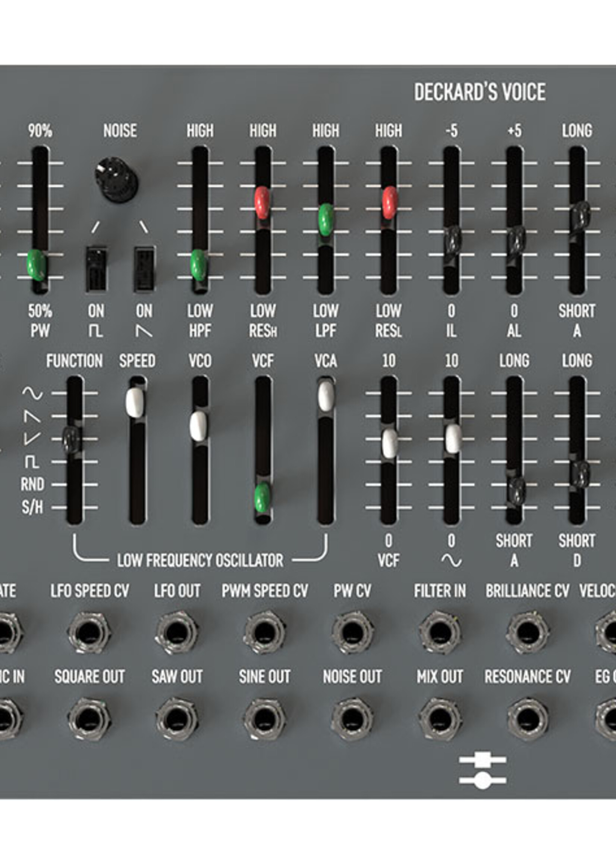This screenshot has width=616, height=863.
Task: Select the RND LFO function label
Action: pos(32,485)
